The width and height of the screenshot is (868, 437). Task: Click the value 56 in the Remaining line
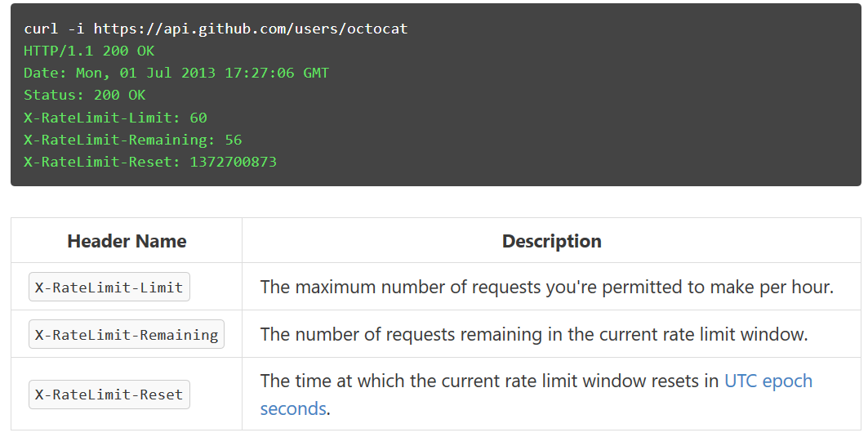[x=233, y=140]
